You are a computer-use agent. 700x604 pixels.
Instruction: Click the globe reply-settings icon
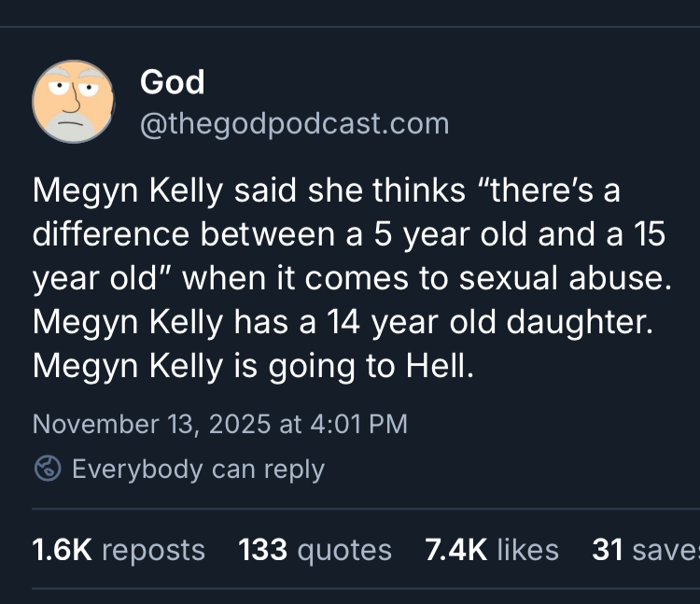(48, 468)
